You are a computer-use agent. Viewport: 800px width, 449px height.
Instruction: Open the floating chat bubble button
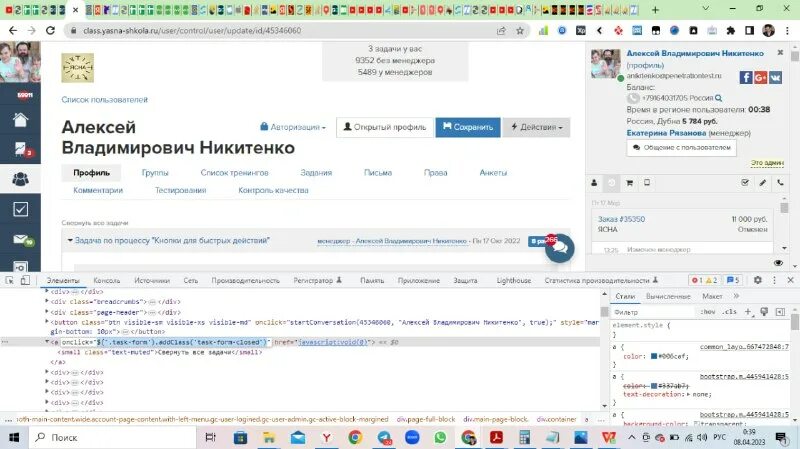tap(559, 248)
